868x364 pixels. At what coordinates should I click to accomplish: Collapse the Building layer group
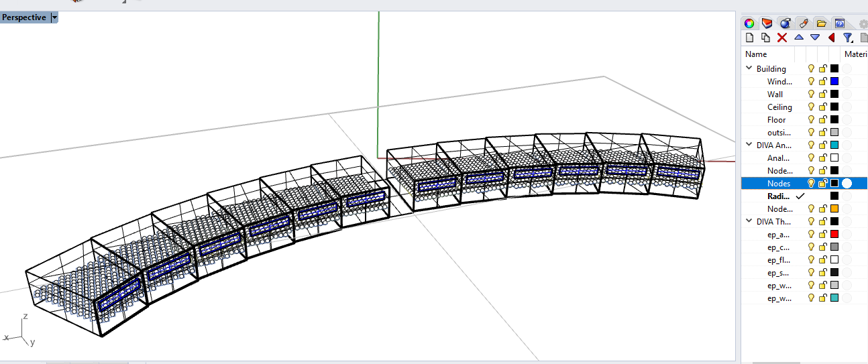click(x=749, y=68)
